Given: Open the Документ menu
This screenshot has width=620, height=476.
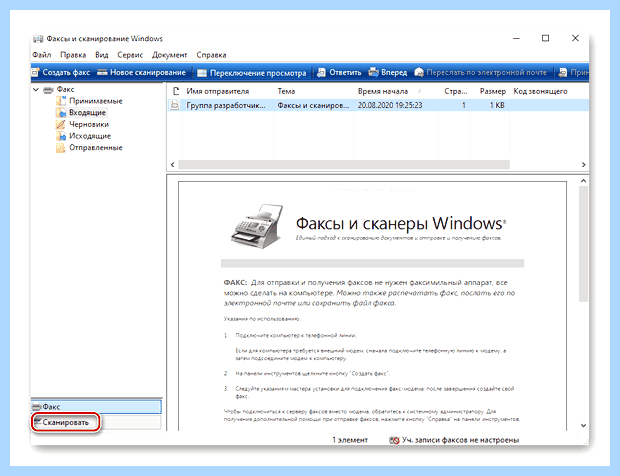Looking at the screenshot, I should click(169, 55).
